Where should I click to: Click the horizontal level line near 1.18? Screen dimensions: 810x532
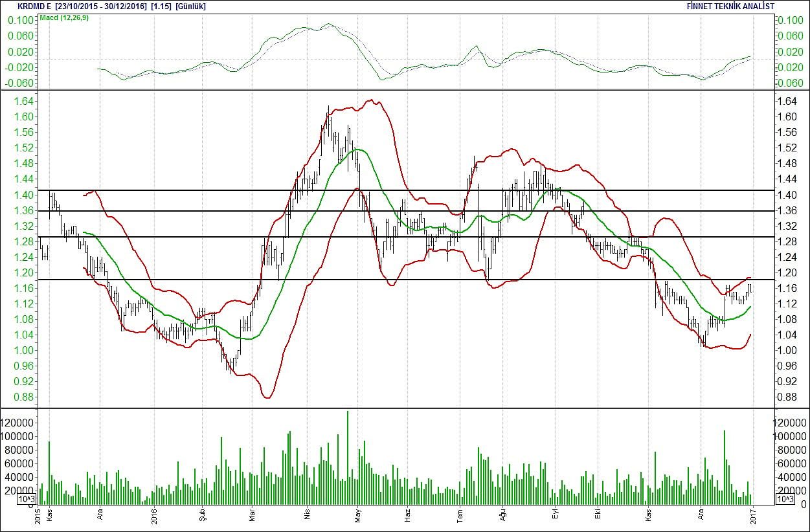(407, 280)
